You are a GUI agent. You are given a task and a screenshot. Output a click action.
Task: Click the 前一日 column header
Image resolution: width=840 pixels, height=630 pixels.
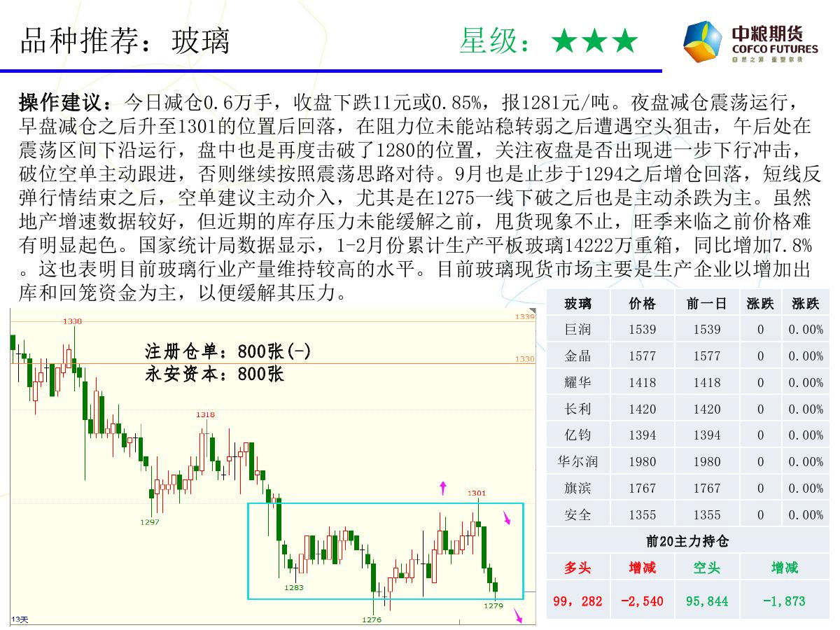[706, 304]
